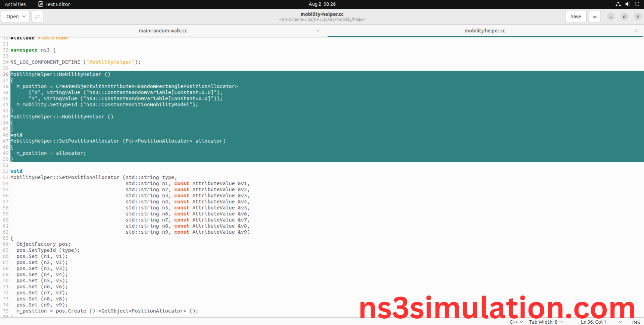Viewport: 644px width, 325px height.
Task: Expand the Tab Width: 8 dropdown
Action: tap(546, 322)
